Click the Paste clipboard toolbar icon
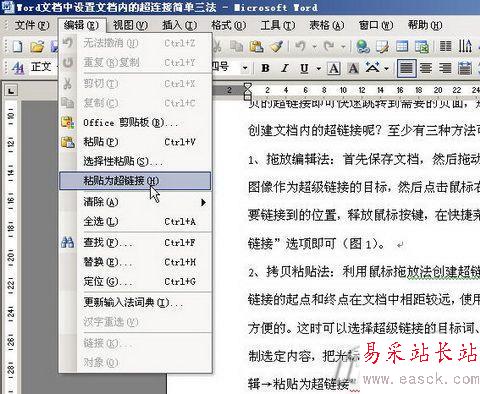480x394 pixels. [256, 47]
